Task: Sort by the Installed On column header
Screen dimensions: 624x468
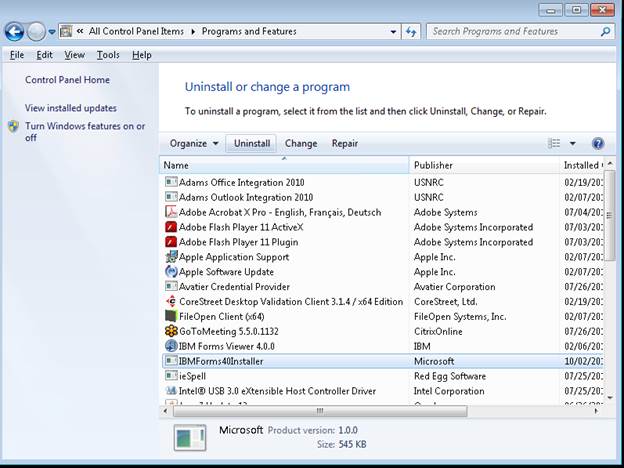Action: tap(581, 165)
